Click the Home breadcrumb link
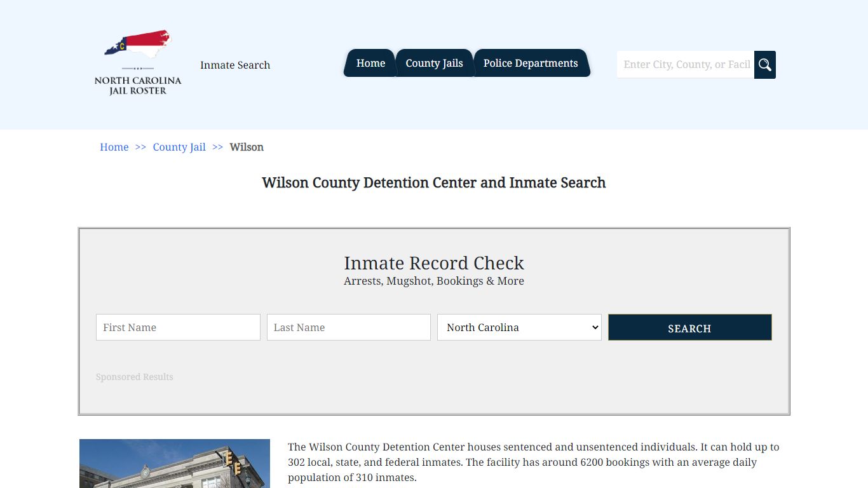 [x=114, y=147]
